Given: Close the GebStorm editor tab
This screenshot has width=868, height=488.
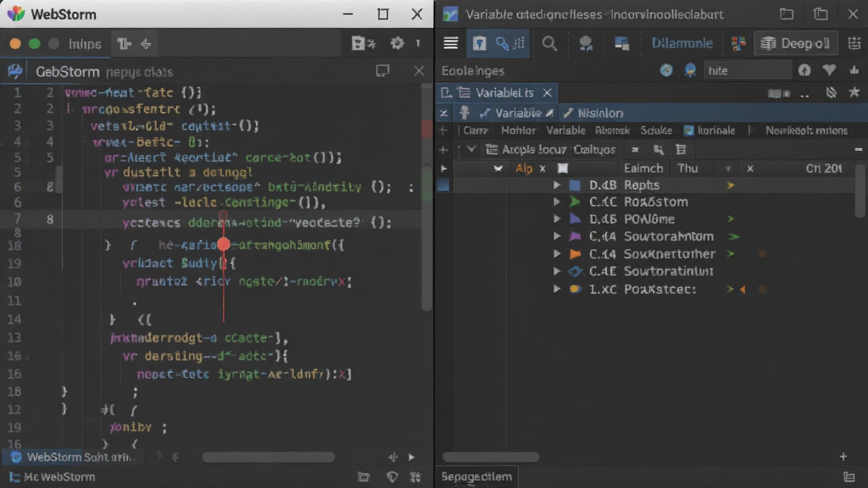Looking at the screenshot, I should (419, 71).
